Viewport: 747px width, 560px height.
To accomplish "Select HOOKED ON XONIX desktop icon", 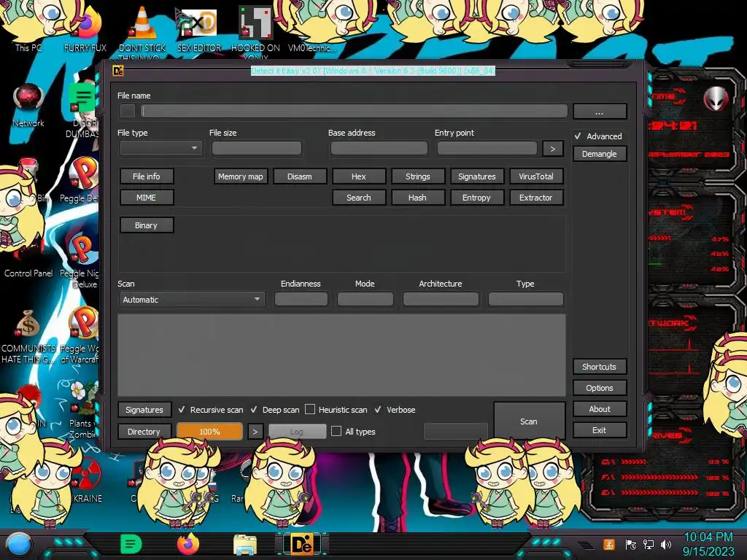I will click(x=255, y=32).
